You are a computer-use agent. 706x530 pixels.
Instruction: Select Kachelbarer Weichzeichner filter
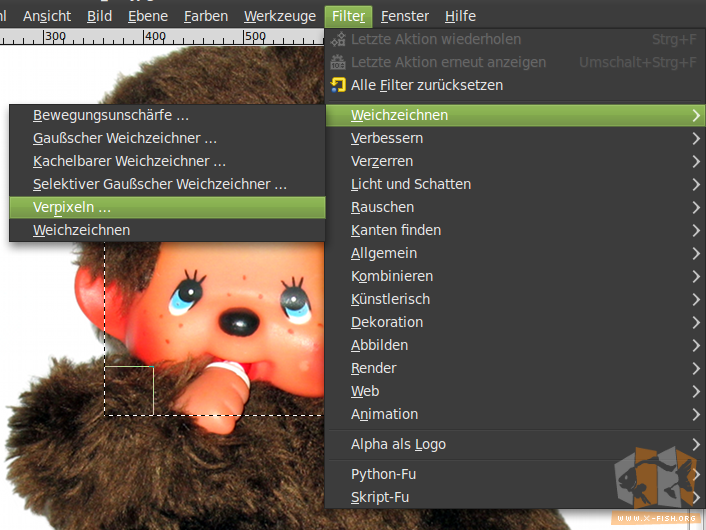coord(167,161)
